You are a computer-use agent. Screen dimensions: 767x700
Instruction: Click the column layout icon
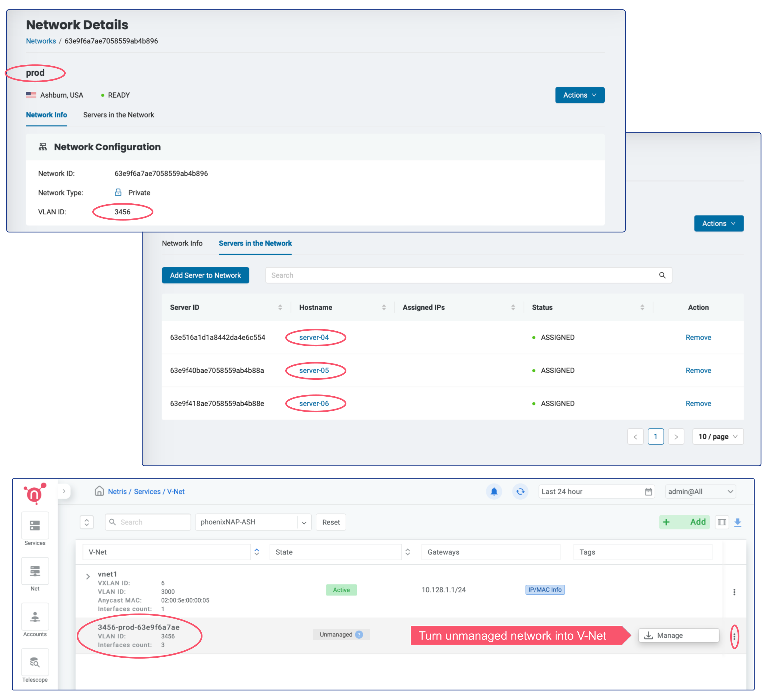pos(722,522)
